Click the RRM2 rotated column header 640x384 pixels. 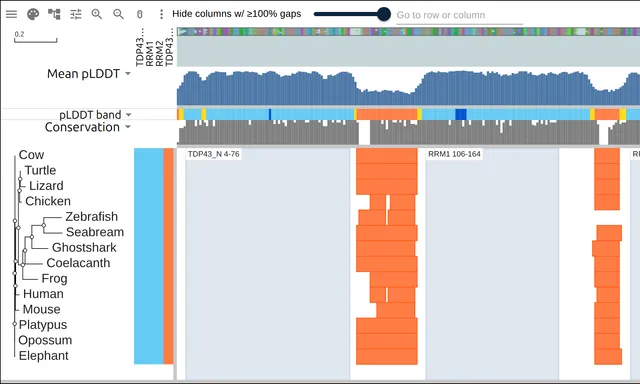coord(160,53)
